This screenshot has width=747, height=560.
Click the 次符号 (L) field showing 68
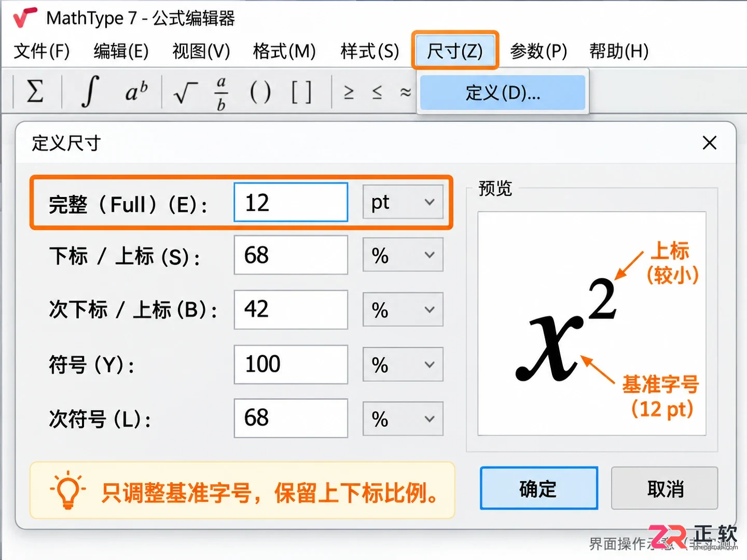(x=291, y=418)
